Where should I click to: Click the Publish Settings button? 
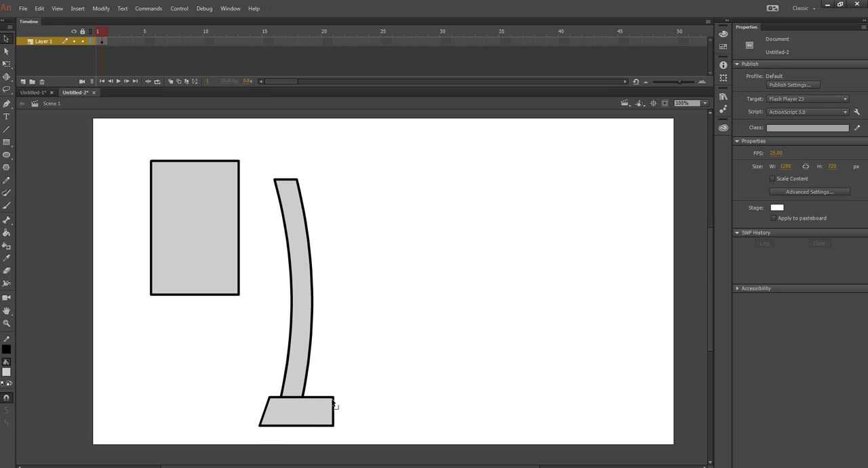(x=793, y=85)
